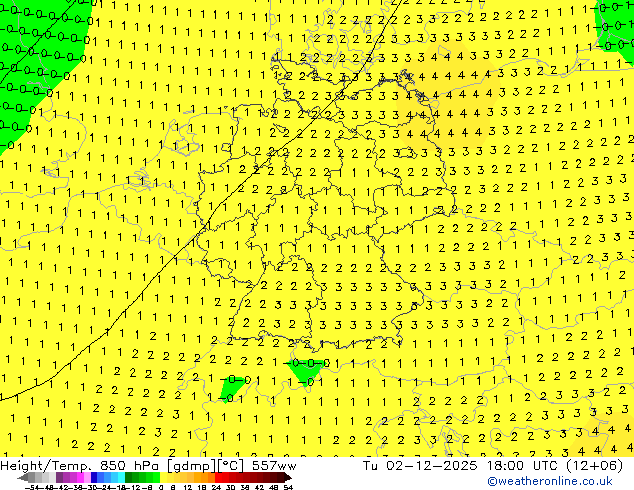Image resolution: width=634 pixels, height=490 pixels.
Task: Pick the bright yellow swatch in the legend
Action: click(x=164, y=478)
